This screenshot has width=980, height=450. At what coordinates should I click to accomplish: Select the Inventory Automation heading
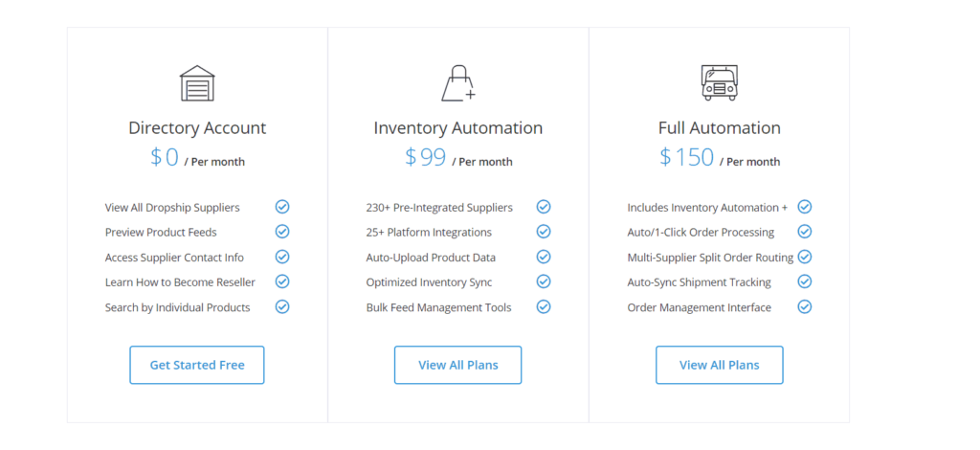[458, 128]
